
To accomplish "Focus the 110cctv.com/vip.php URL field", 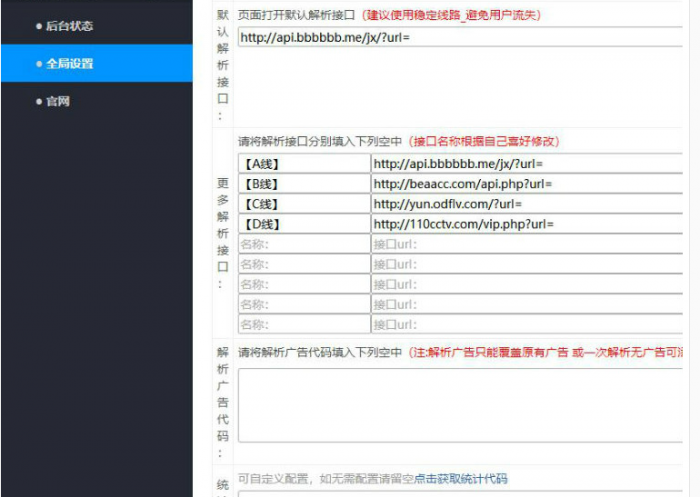I will click(x=527, y=224).
